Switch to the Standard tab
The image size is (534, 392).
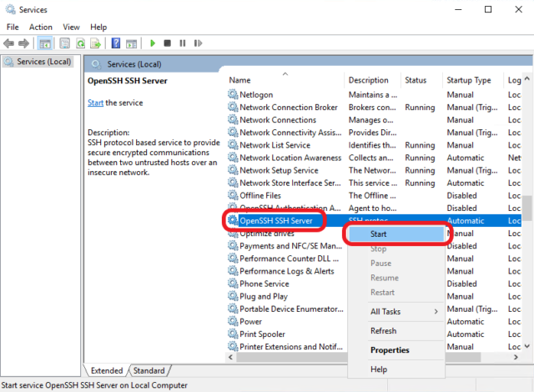point(149,370)
